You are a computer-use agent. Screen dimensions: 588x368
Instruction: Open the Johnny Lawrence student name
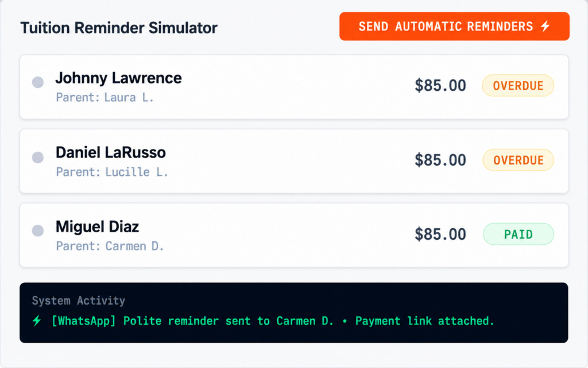coord(118,78)
